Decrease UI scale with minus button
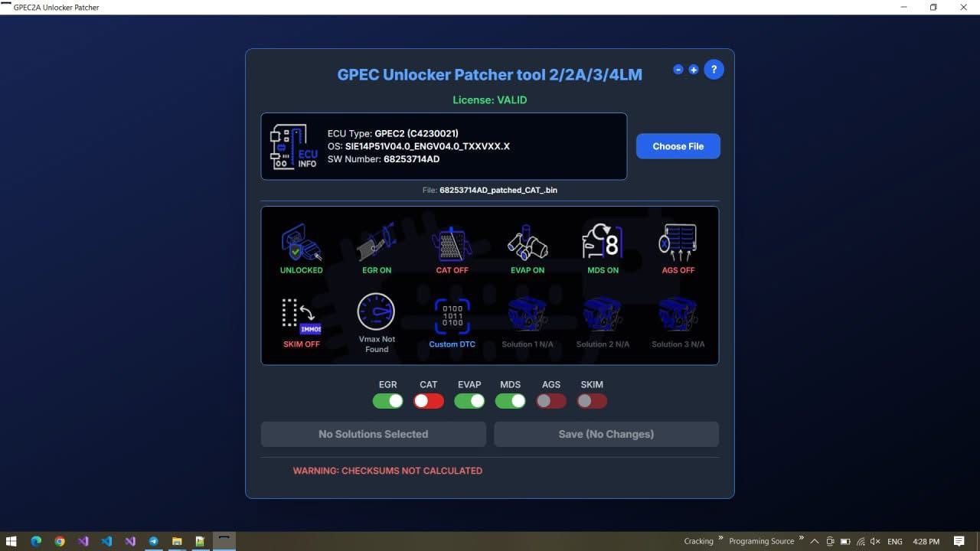Viewport: 980px width, 551px height. click(x=678, y=70)
